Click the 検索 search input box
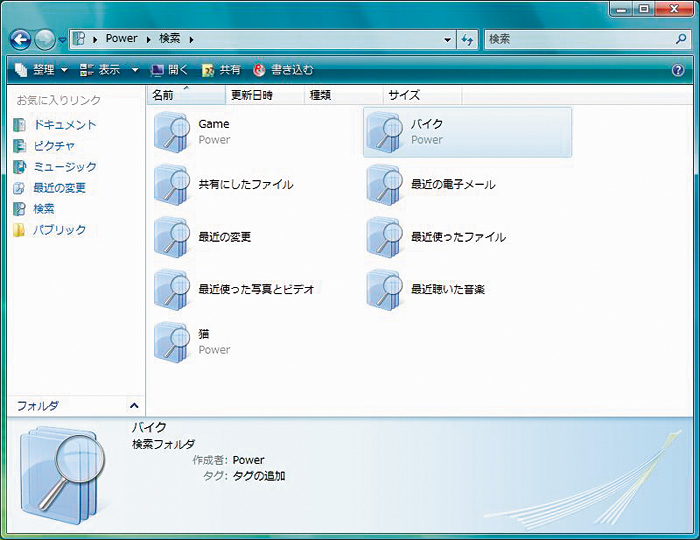 pyautogui.click(x=575, y=39)
